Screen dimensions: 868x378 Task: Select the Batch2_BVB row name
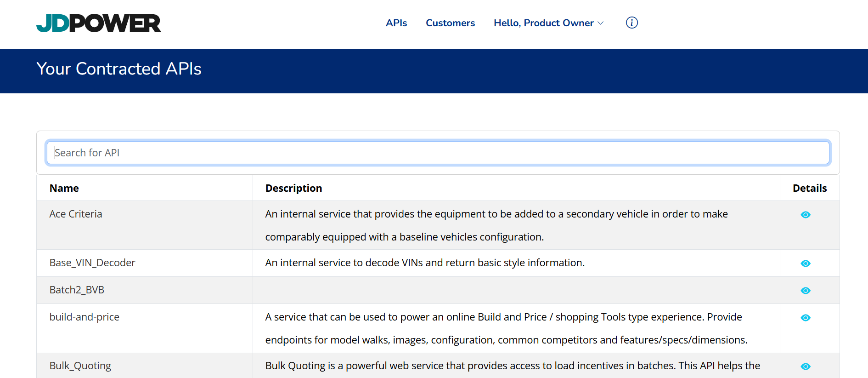77,290
